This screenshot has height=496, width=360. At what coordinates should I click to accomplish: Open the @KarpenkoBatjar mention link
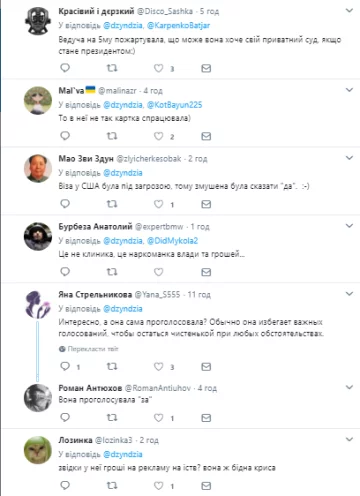(178, 25)
